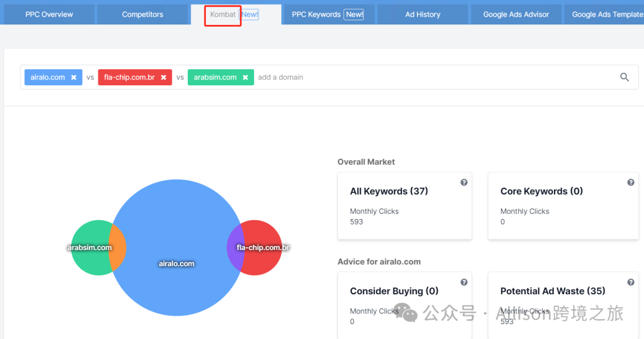Screen dimensions: 644x339
Task: Open help icon on Core Keywords card
Action: point(630,183)
